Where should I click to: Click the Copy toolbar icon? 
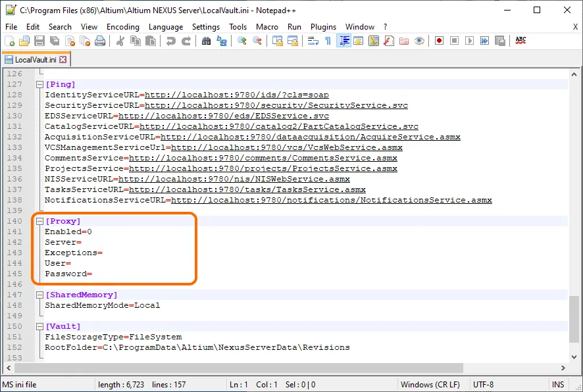click(x=136, y=41)
